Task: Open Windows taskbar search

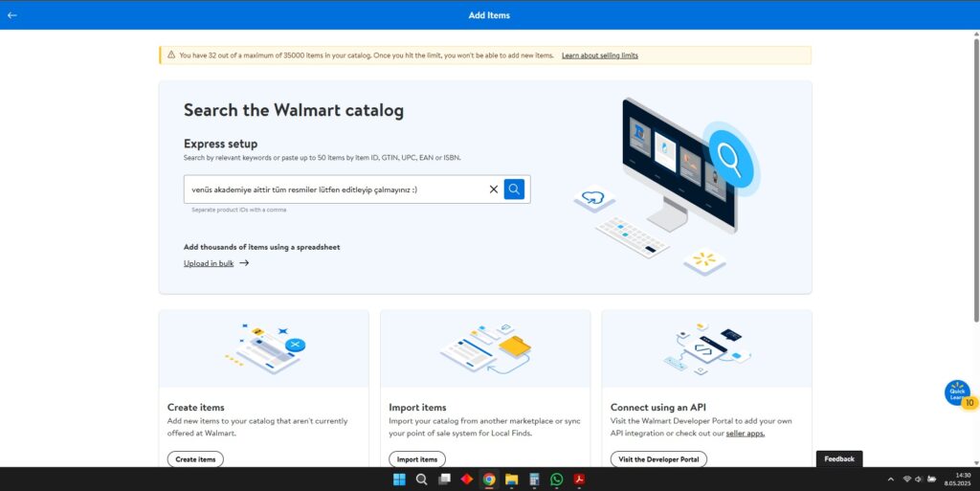Action: click(422, 480)
